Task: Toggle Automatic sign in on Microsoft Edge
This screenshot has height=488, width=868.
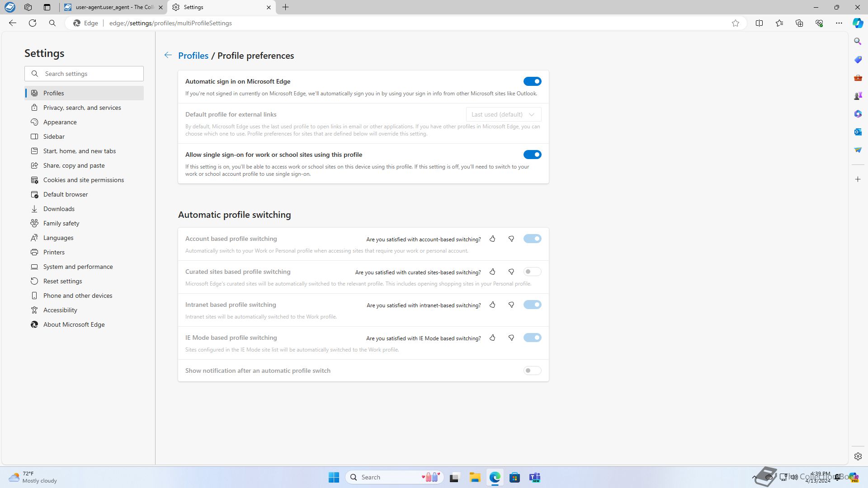Action: [532, 81]
